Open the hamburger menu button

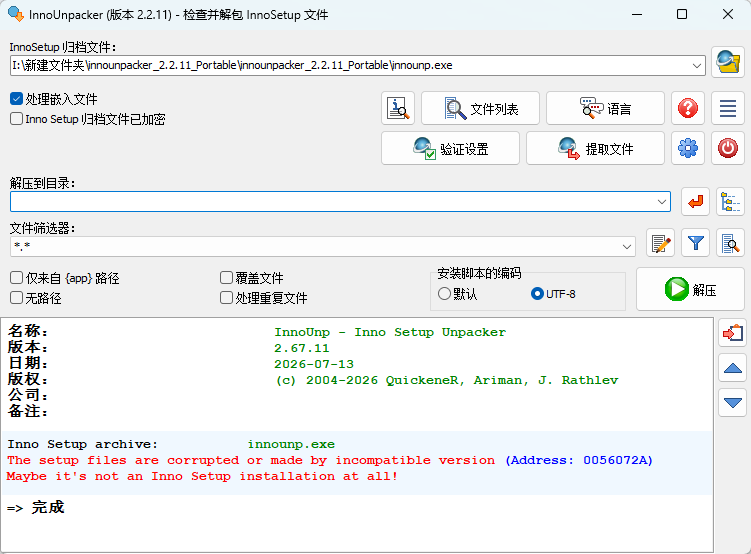click(x=728, y=108)
